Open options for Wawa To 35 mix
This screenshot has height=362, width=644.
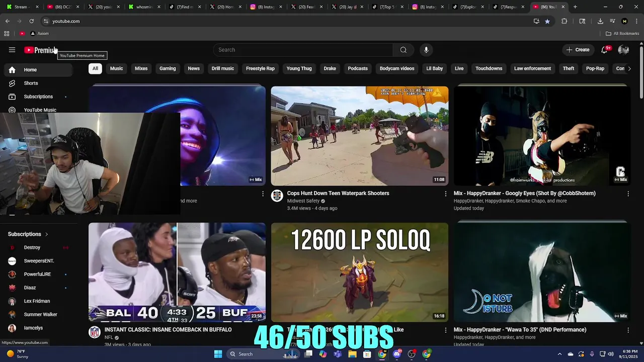point(628,330)
